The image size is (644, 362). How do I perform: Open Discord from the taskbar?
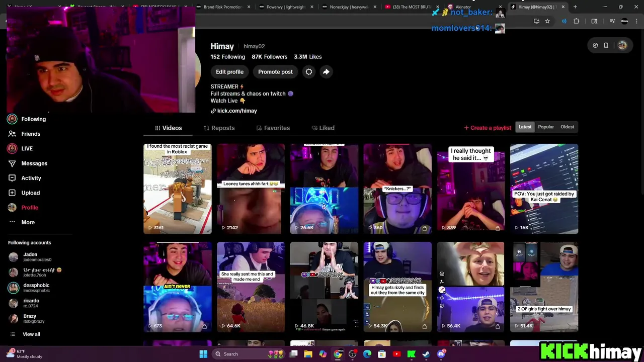[x=441, y=354]
